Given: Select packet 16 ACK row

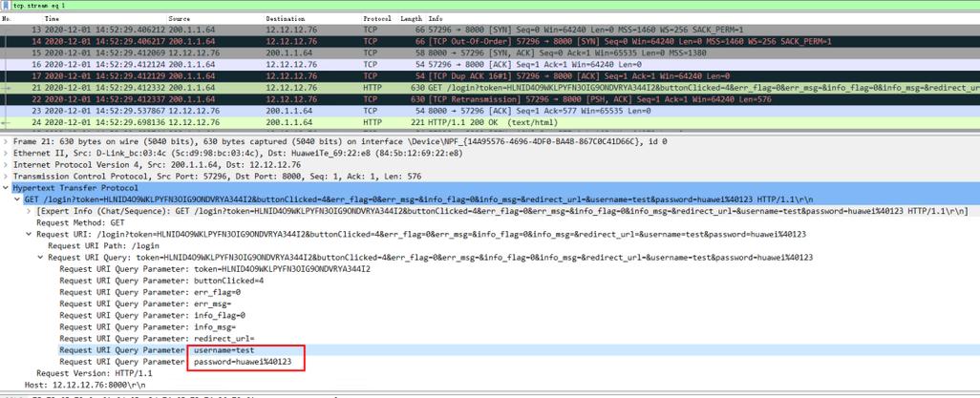Looking at the screenshot, I should [x=490, y=64].
